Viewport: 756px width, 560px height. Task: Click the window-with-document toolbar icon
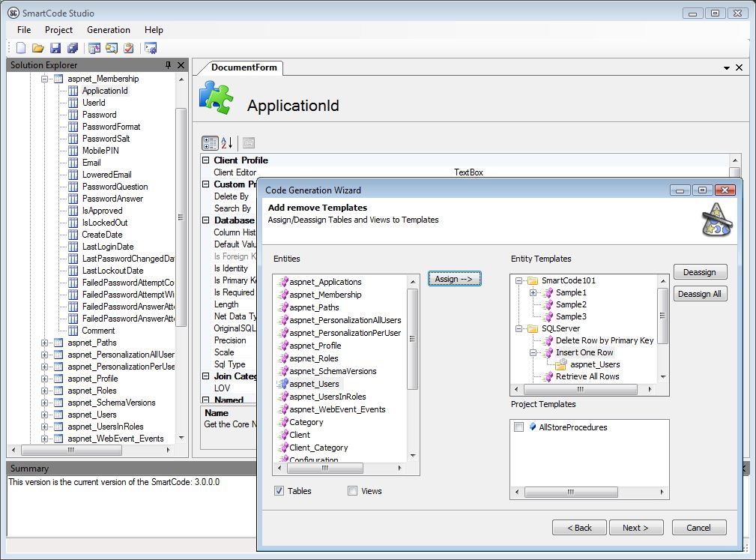pyautogui.click(x=94, y=48)
